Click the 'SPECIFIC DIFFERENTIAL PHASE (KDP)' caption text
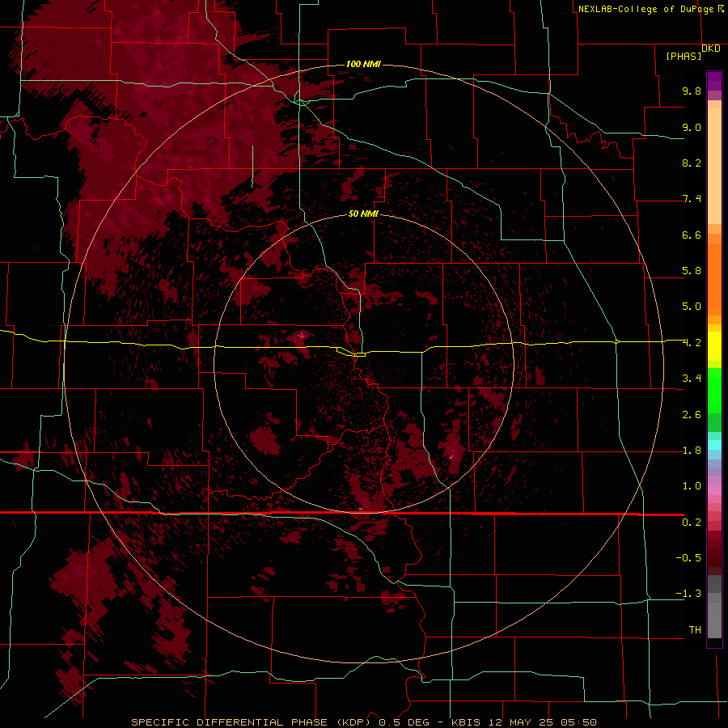The width and height of the screenshot is (728, 728). coord(252,722)
